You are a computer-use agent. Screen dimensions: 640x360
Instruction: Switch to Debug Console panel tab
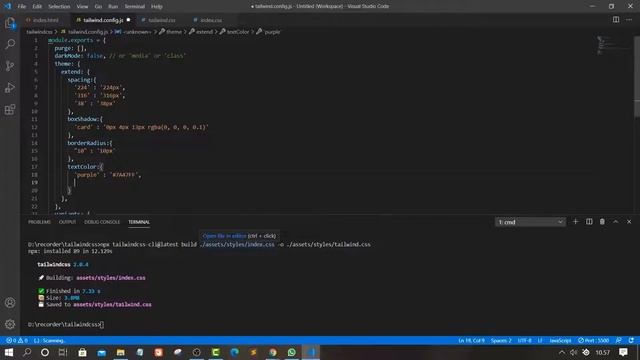(x=102, y=222)
